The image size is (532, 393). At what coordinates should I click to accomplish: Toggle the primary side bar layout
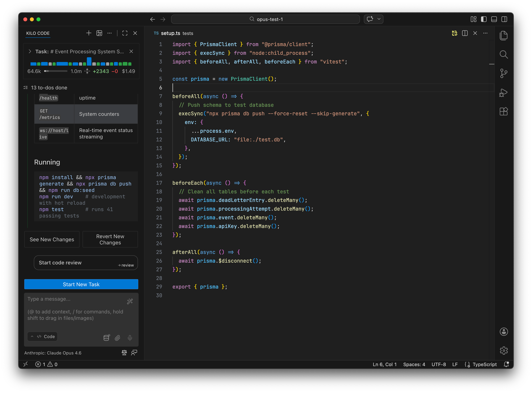coord(484,19)
